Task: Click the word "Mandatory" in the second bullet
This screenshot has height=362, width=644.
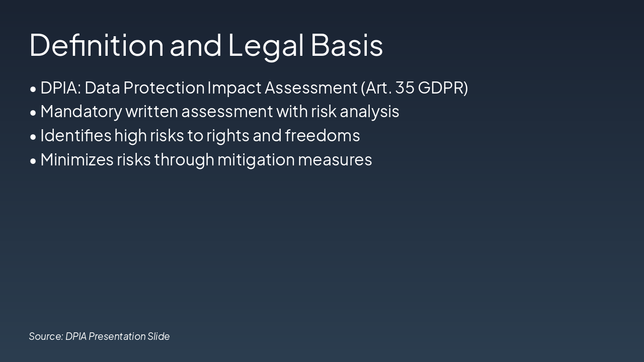Action: (x=81, y=112)
